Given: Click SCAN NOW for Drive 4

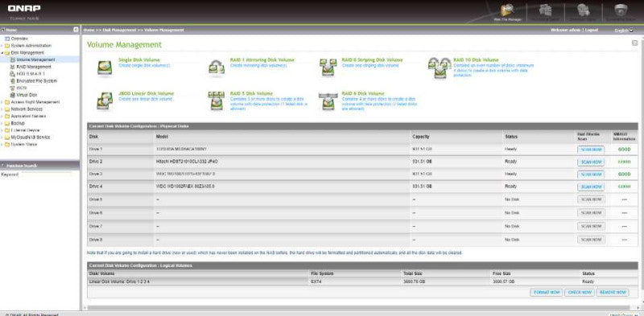Looking at the screenshot, I should (591, 187).
